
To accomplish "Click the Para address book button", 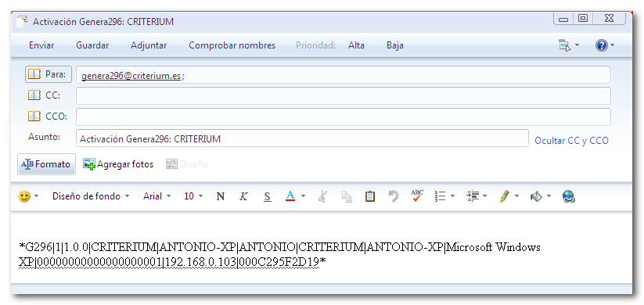I will pos(49,74).
